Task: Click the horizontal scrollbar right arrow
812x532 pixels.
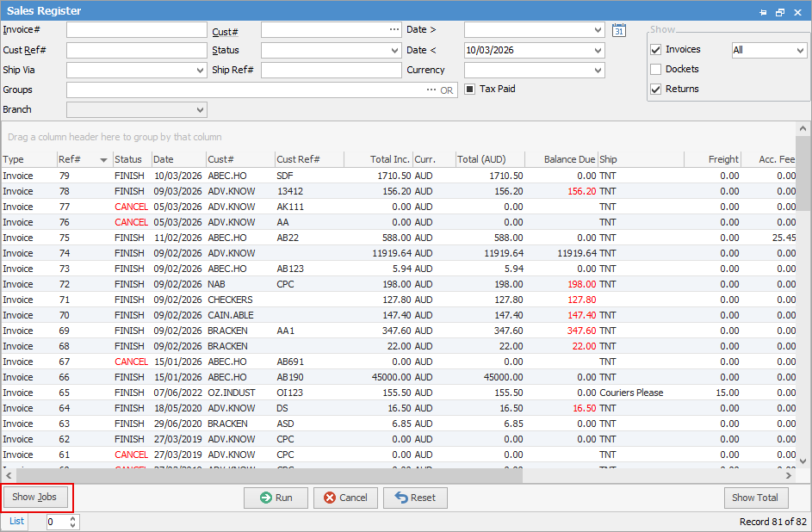Action: click(789, 475)
